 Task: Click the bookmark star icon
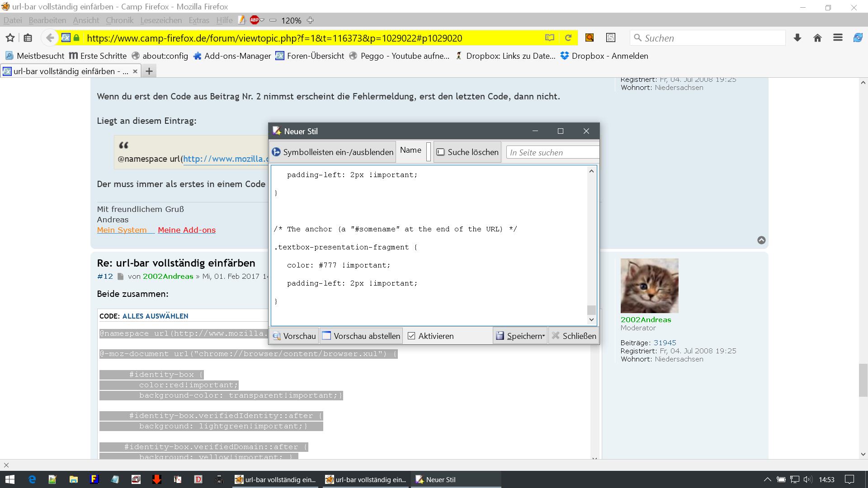pos(10,38)
